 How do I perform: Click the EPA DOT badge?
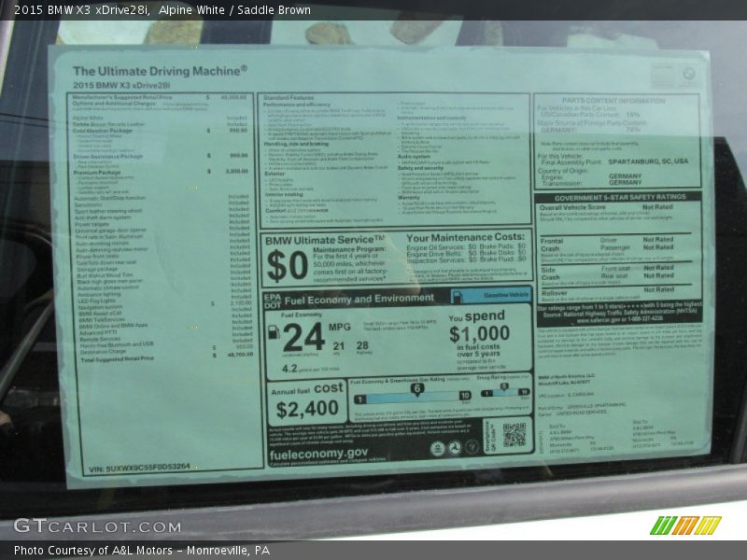coord(273,300)
